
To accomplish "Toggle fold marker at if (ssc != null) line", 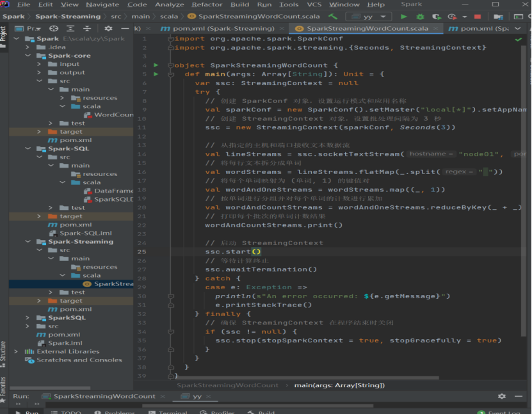I will [171, 332].
